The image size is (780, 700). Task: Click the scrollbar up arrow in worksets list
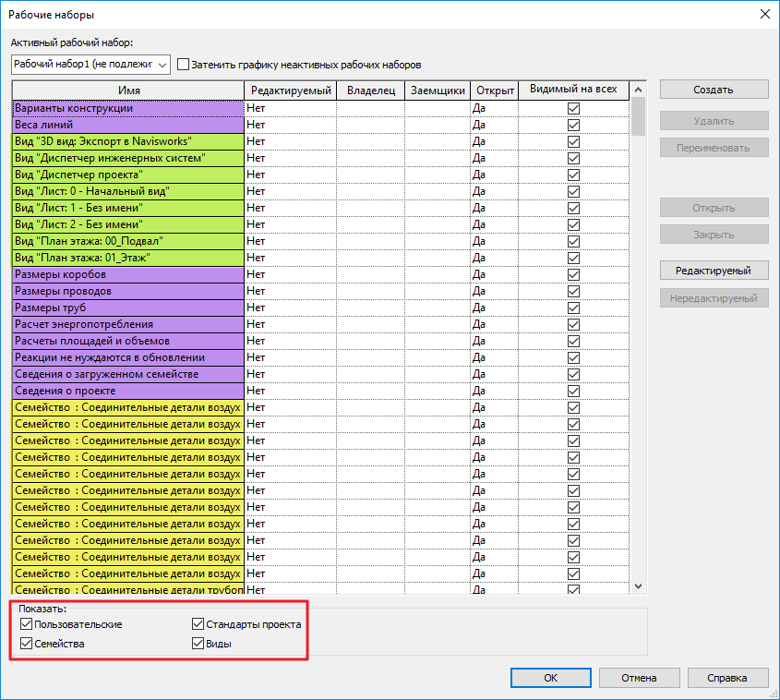point(638,90)
